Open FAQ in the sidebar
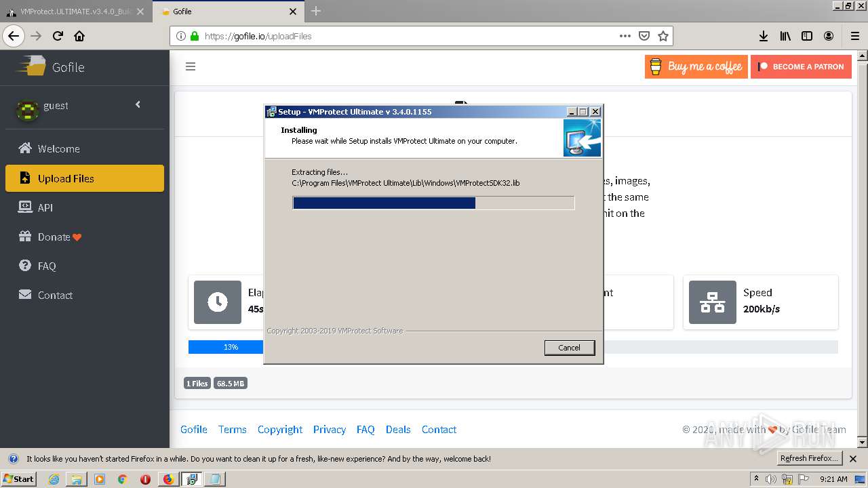 point(85,266)
